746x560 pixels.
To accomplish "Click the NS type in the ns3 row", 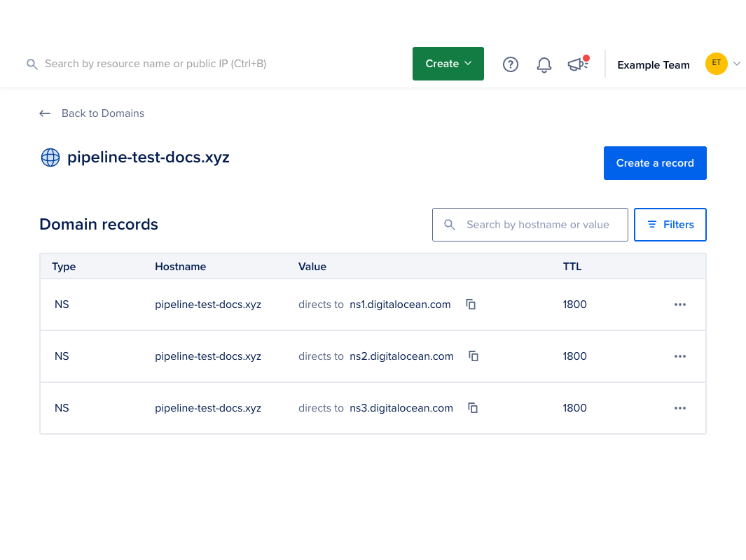I will (62, 408).
